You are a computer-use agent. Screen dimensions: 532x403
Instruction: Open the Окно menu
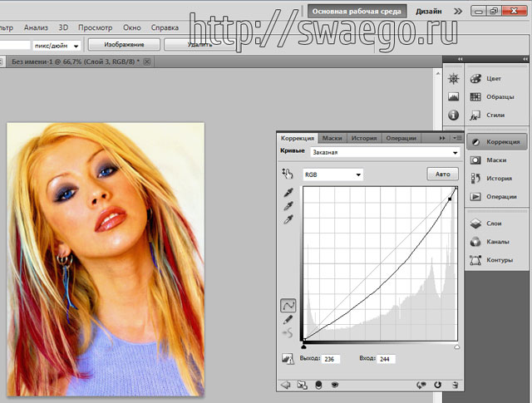(x=132, y=27)
